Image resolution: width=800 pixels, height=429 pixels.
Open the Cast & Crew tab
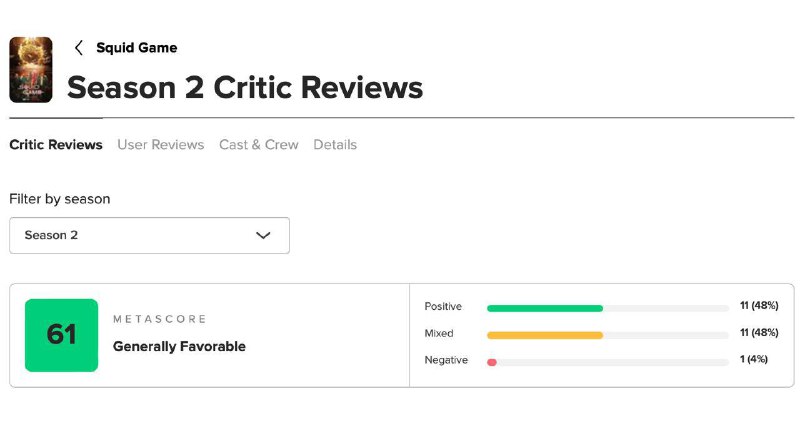coord(258,145)
